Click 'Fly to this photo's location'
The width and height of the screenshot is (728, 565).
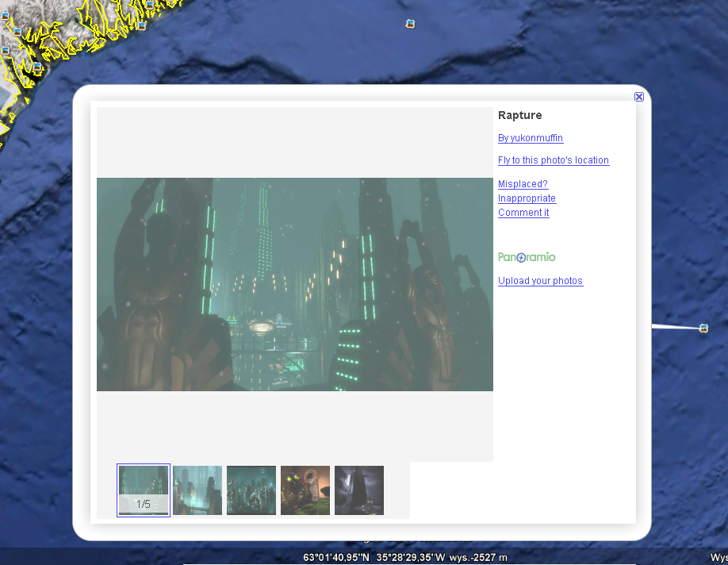tap(554, 160)
